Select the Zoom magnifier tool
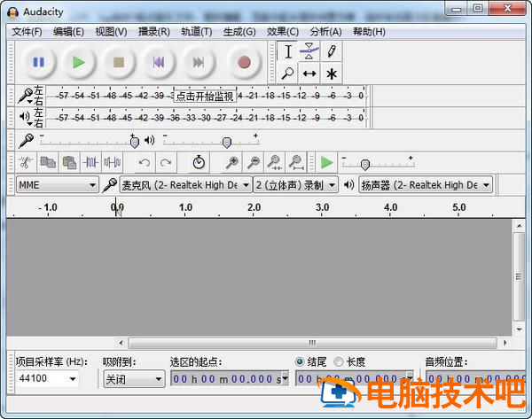Image resolution: width=532 pixels, height=419 pixels. pyautogui.click(x=287, y=74)
